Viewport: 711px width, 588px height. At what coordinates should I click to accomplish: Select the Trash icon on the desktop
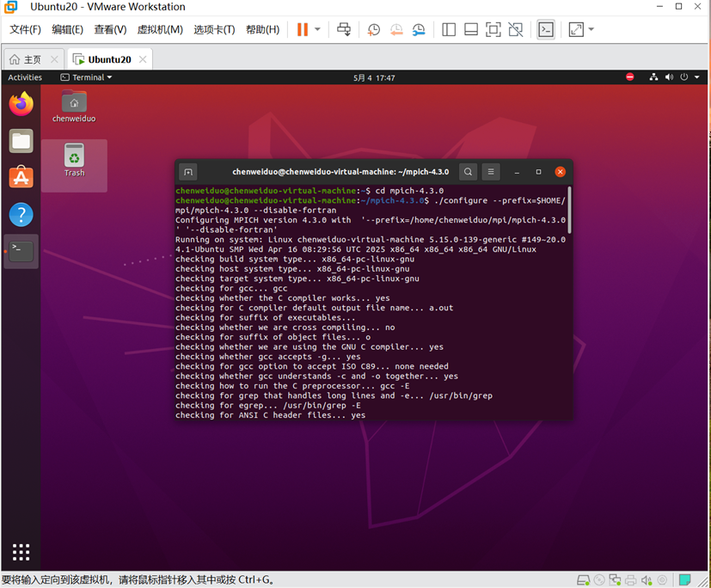tap(74, 161)
